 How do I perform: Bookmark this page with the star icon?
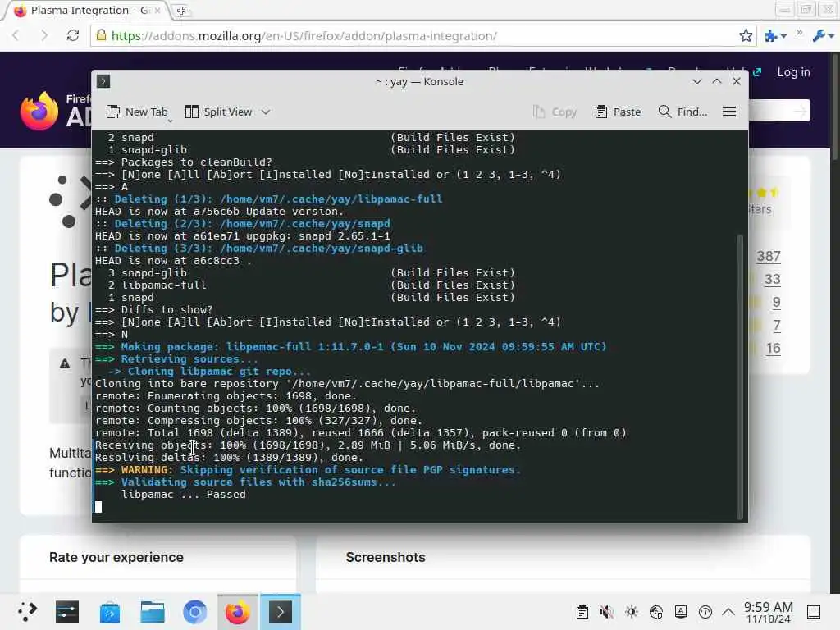pyautogui.click(x=745, y=36)
